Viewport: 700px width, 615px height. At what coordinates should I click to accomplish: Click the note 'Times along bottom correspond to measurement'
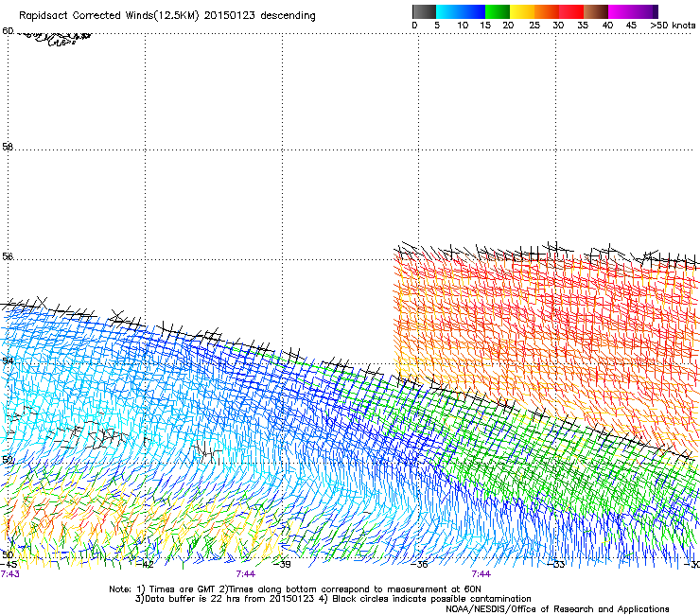[338, 589]
